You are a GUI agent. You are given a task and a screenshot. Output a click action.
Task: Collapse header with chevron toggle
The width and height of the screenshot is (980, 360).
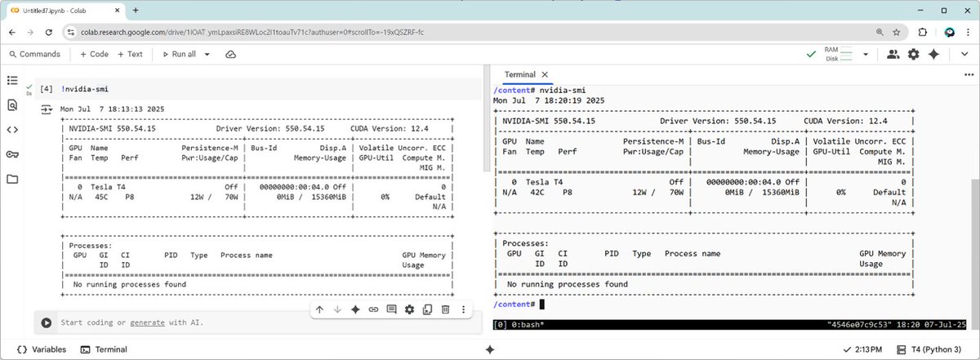tap(963, 54)
